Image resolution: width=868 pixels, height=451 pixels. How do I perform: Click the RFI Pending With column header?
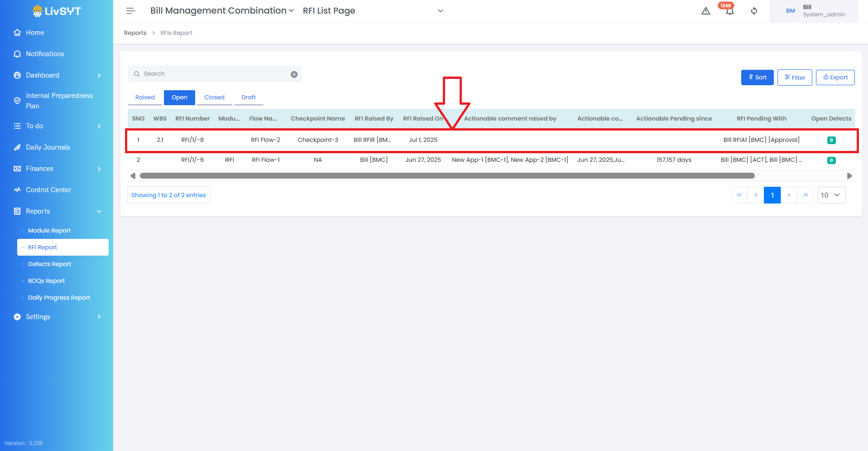point(762,119)
